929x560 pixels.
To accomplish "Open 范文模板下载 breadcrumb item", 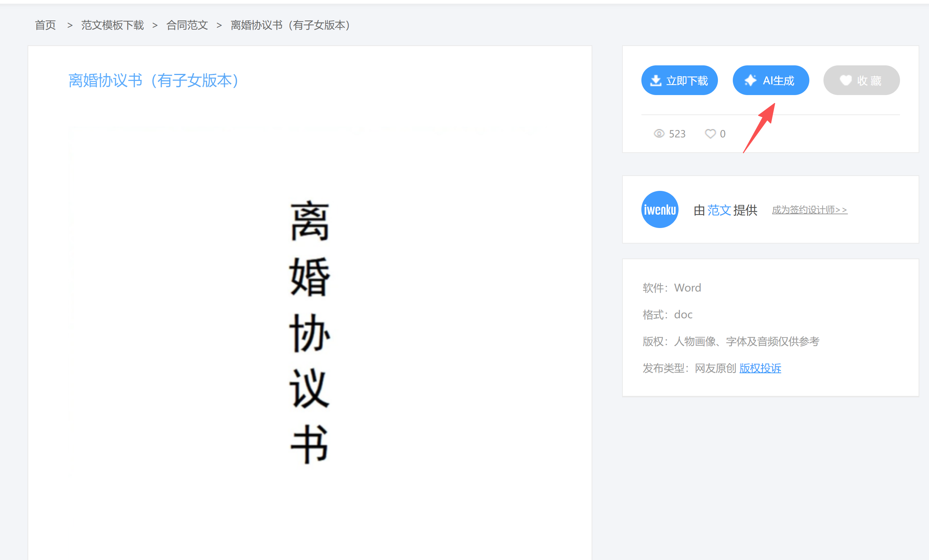I will [112, 25].
